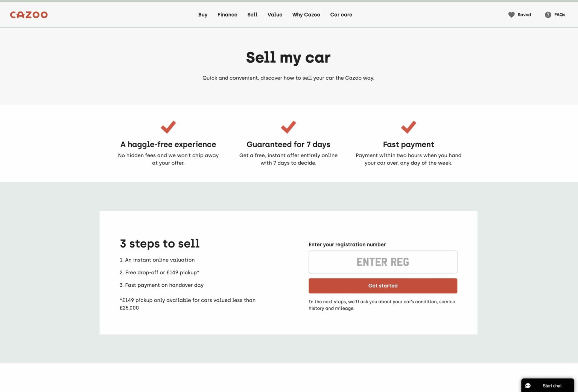Open the Value page
The width and height of the screenshot is (578, 392).
click(x=275, y=15)
